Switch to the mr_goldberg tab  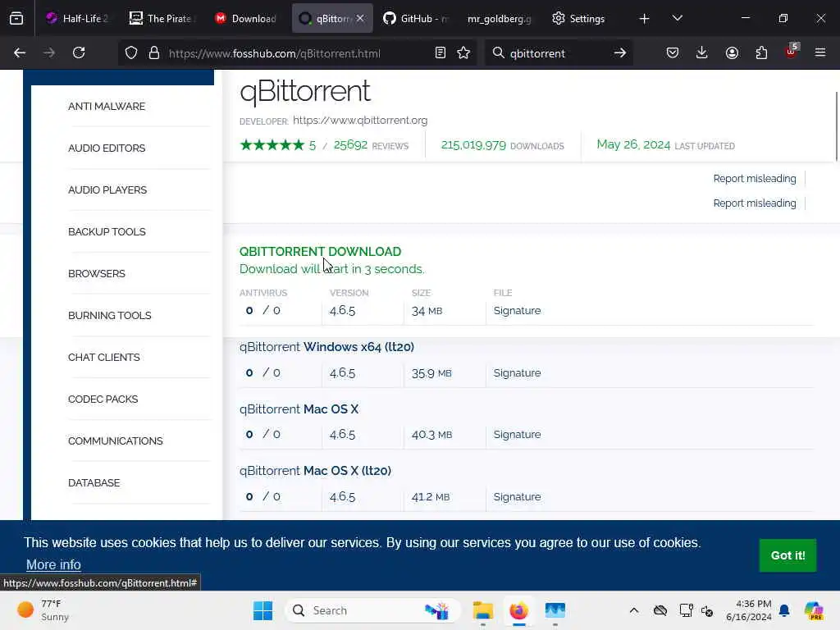tap(500, 18)
